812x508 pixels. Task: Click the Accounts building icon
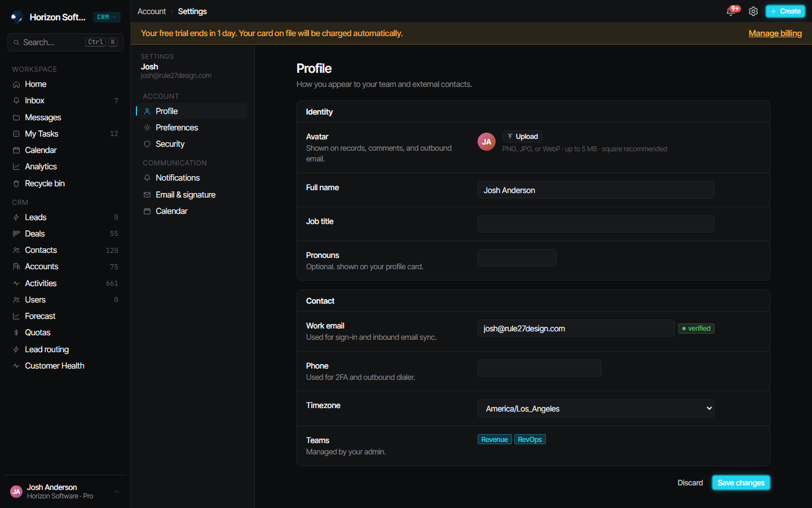pyautogui.click(x=16, y=266)
